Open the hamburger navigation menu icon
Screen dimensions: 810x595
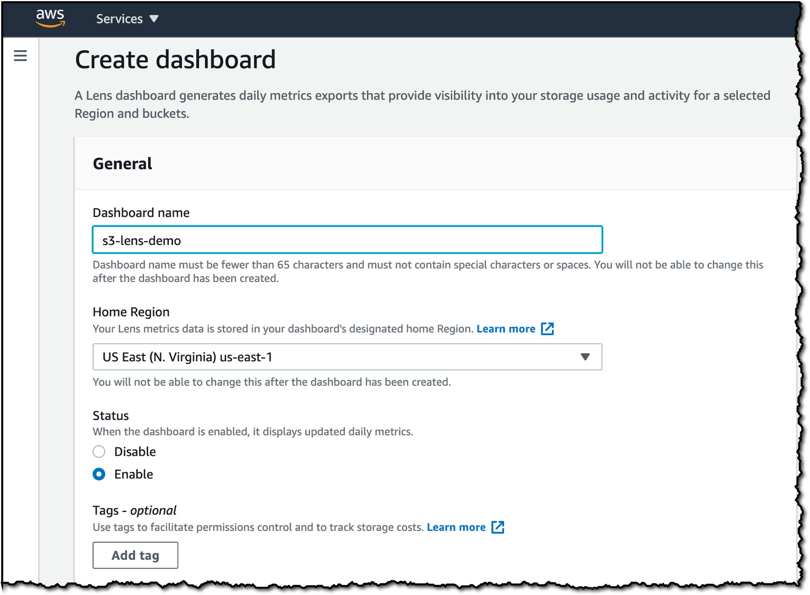pyautogui.click(x=20, y=56)
